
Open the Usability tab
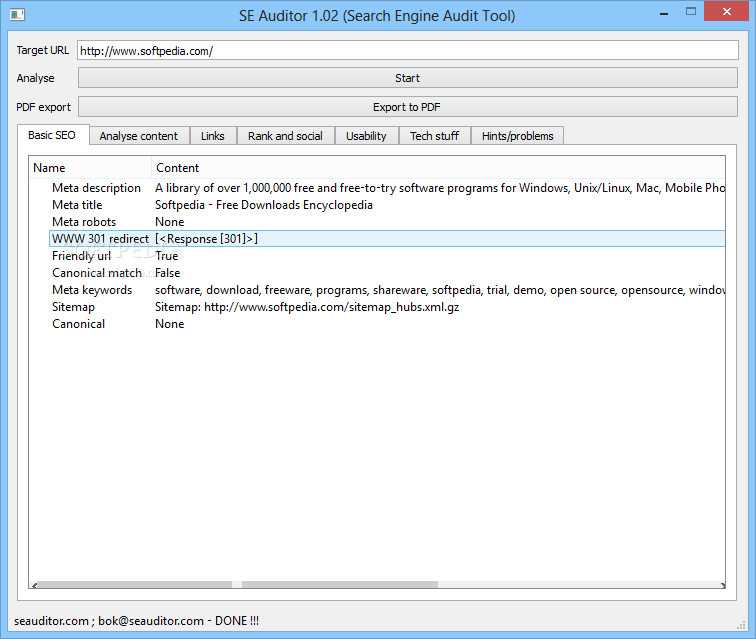(x=366, y=136)
